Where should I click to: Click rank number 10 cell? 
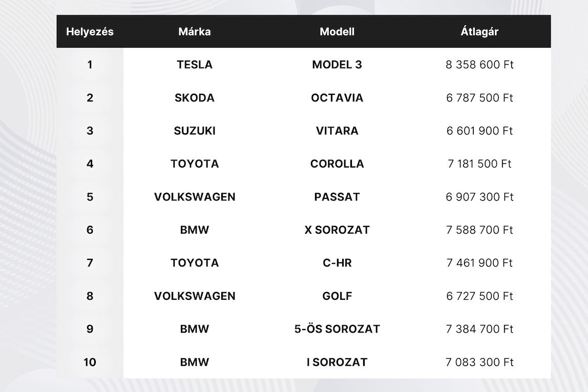(x=90, y=362)
